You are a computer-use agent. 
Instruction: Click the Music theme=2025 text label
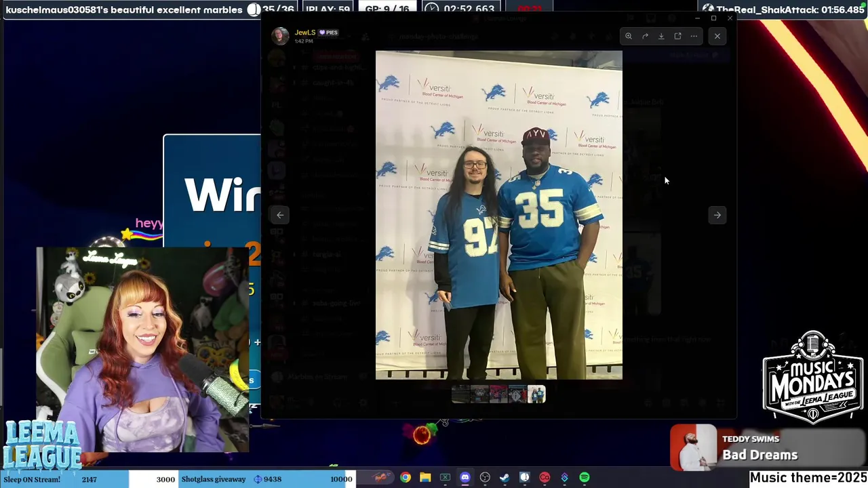(x=808, y=478)
